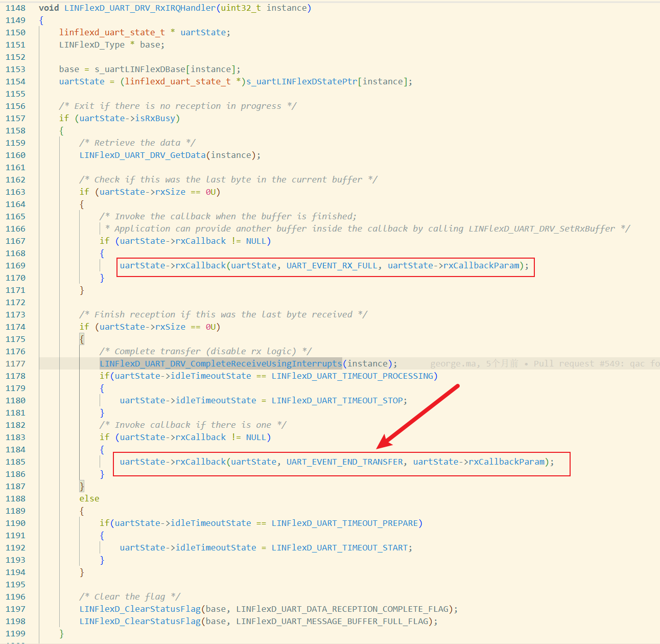Click LINFlexD_UART_MESSAGE_BUFFER_FULL_FLAG argument
This screenshot has height=644, width=660.
pos(332,621)
